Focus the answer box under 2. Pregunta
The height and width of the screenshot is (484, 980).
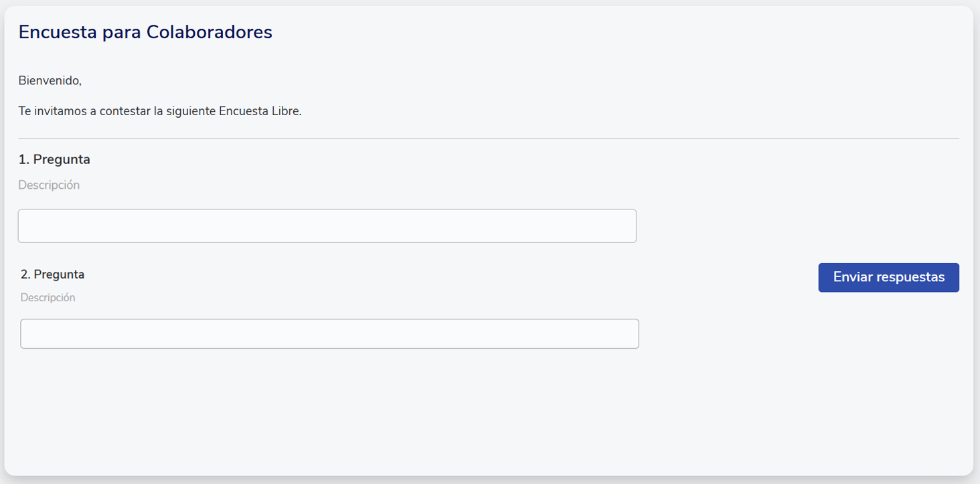(x=329, y=333)
